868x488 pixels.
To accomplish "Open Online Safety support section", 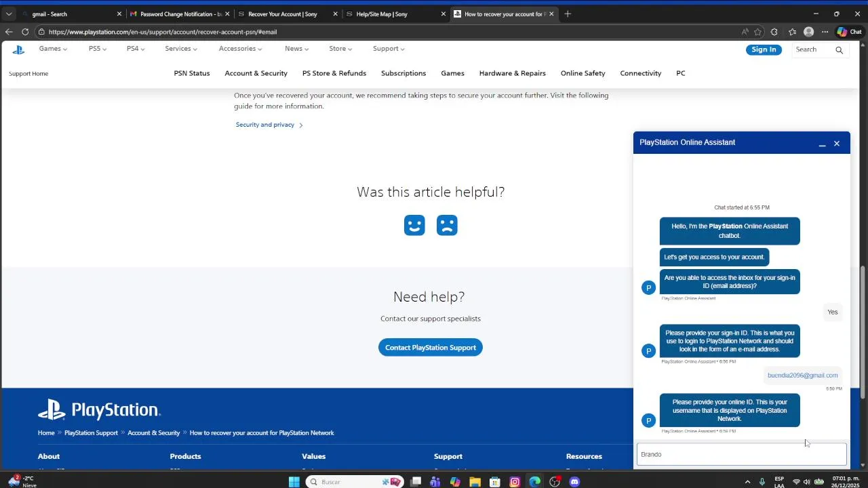I will (583, 73).
